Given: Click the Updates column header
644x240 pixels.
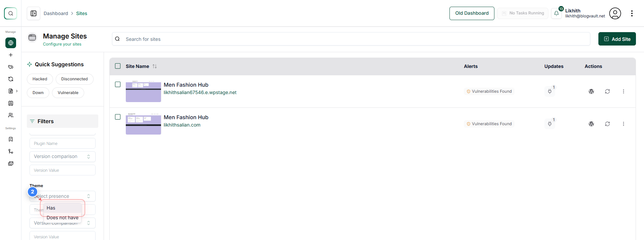Looking at the screenshot, I should pyautogui.click(x=554, y=66).
